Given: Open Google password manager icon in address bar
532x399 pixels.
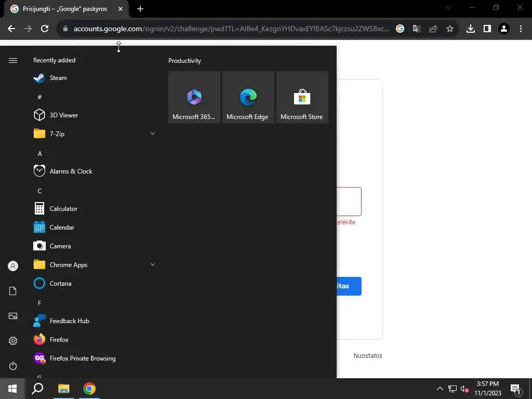Looking at the screenshot, I should coord(400,29).
